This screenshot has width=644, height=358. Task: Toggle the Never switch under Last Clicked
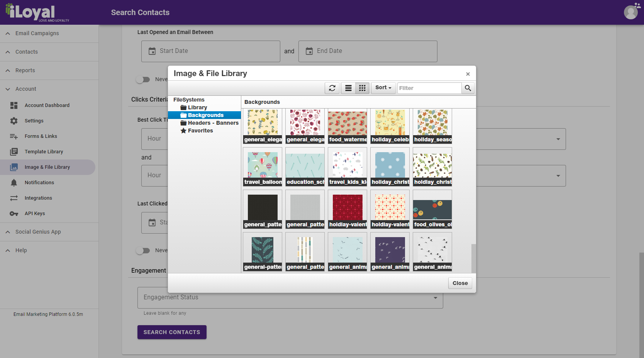coord(143,251)
